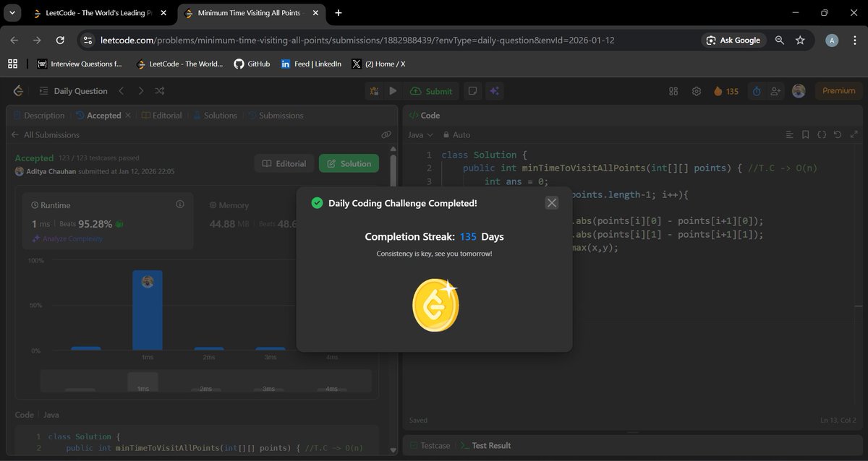Bookmark this page with star icon

coord(800,40)
